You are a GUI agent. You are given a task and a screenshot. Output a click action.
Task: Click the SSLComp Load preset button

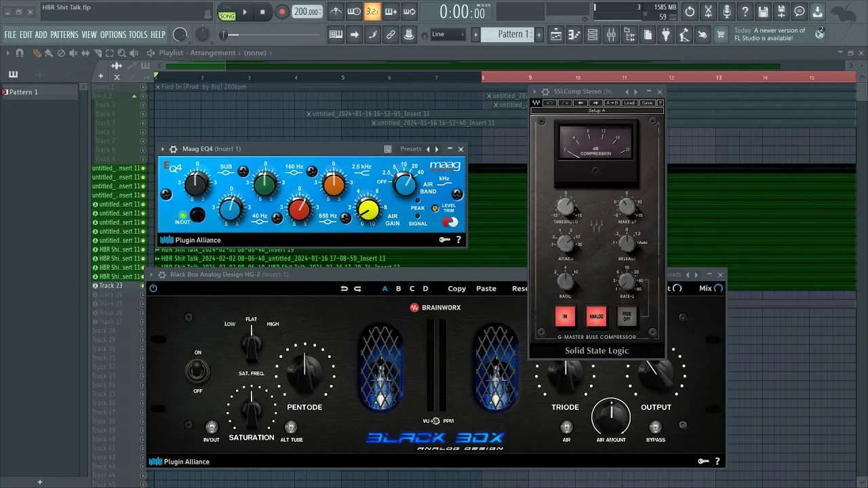[x=629, y=103]
